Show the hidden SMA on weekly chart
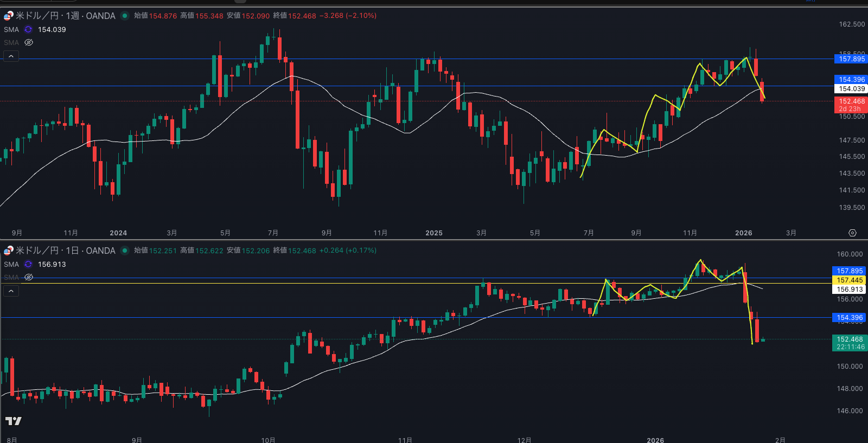Screen dimensions: 868x443 [x=29, y=42]
